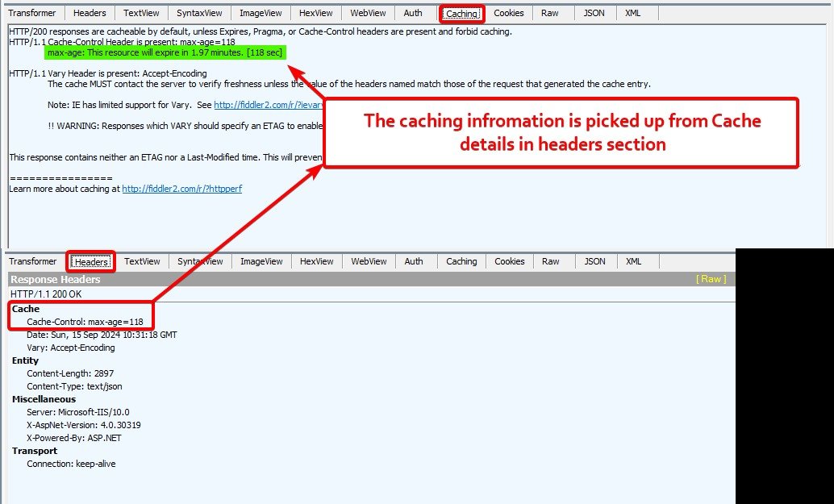
Task: Switch to the Caching tab in top inspector
Action: point(461,12)
